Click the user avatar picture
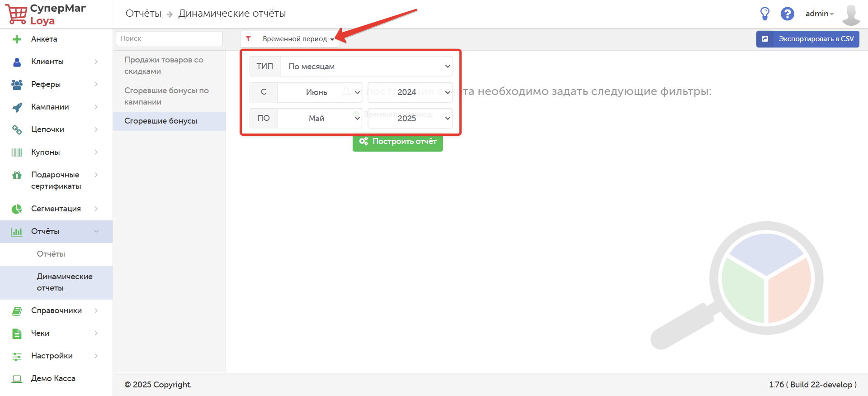This screenshot has height=396, width=868. 850,14
